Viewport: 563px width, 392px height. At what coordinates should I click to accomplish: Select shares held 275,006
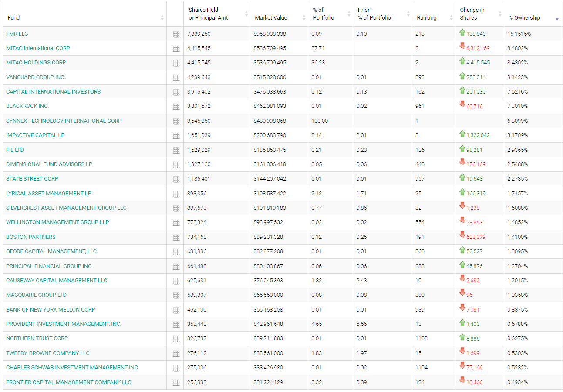pos(197,368)
